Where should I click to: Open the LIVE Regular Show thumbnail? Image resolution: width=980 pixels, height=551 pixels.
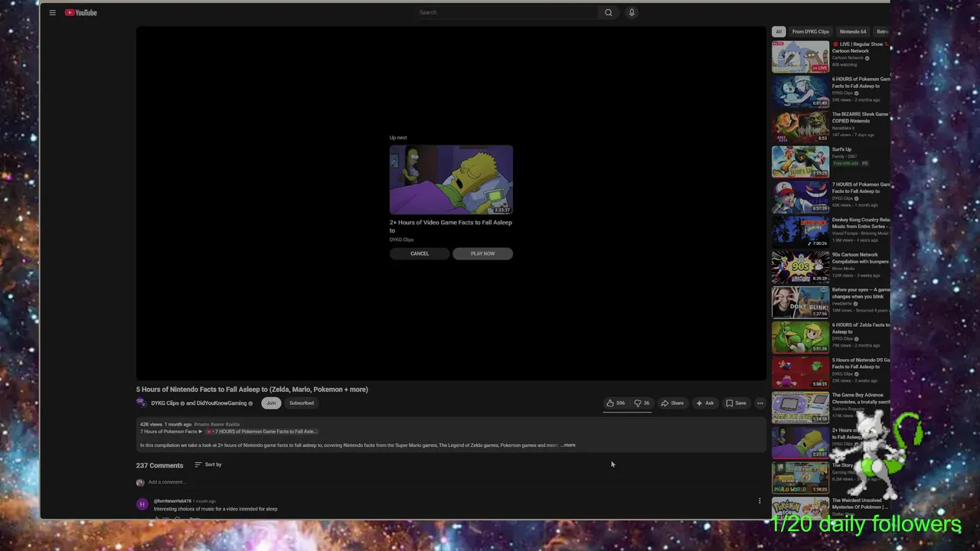click(800, 57)
